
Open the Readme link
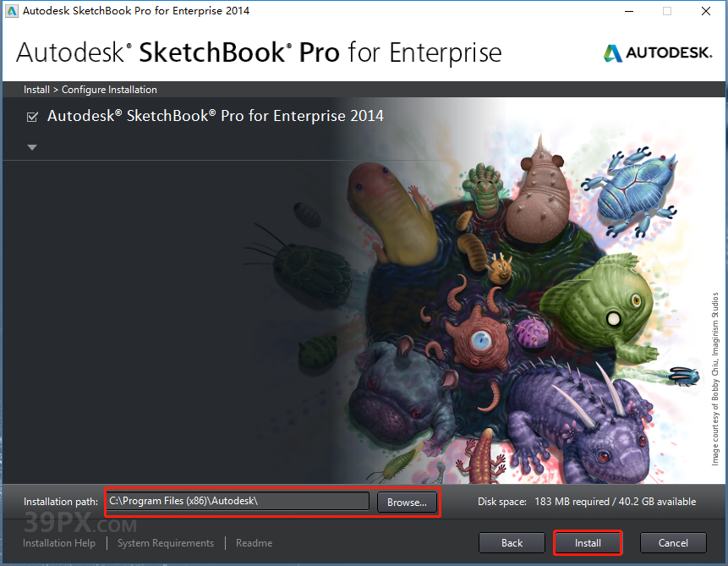coord(254,543)
